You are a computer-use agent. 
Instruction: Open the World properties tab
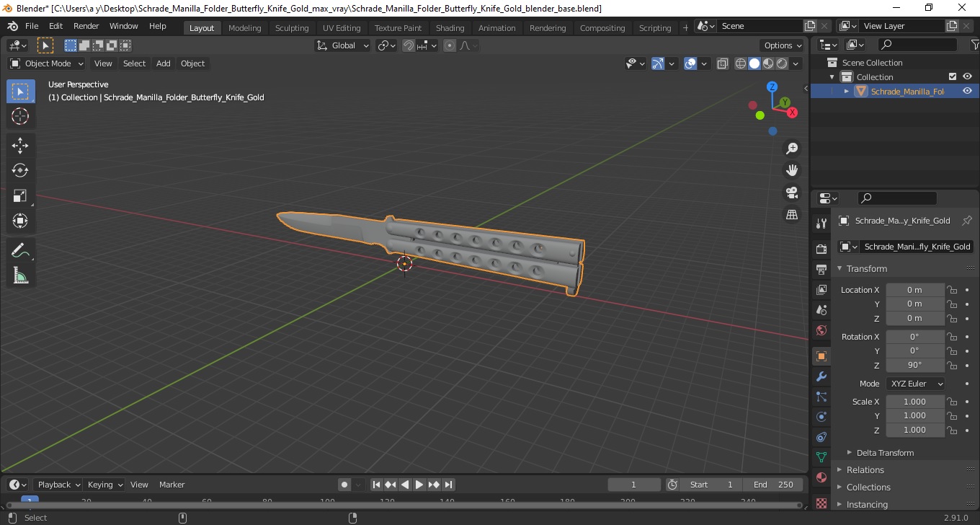click(x=821, y=330)
